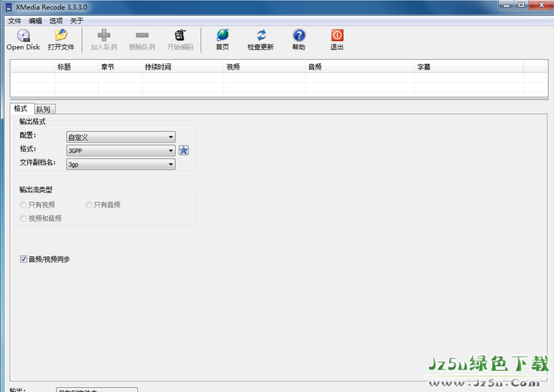Viewport: 554px width, 392px height.
Task: Click the red 退出 power icon
Action: [x=337, y=35]
